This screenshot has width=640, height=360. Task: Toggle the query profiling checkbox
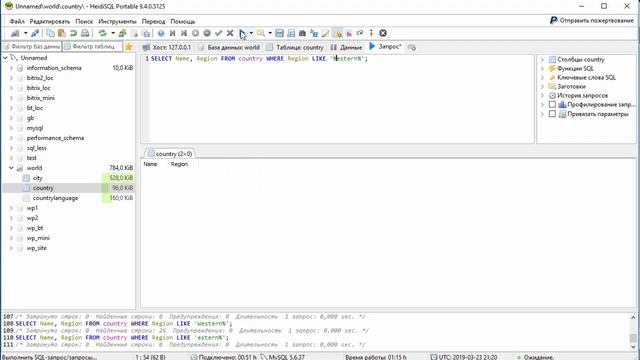[x=552, y=104]
